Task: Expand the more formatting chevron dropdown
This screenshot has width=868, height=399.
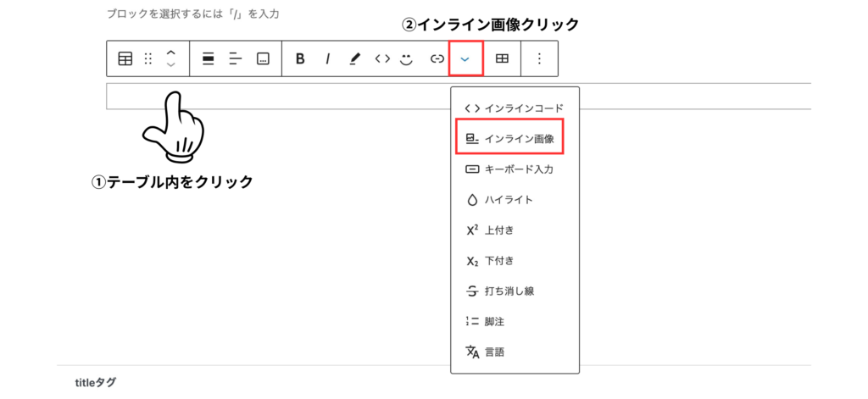Action: [x=465, y=58]
